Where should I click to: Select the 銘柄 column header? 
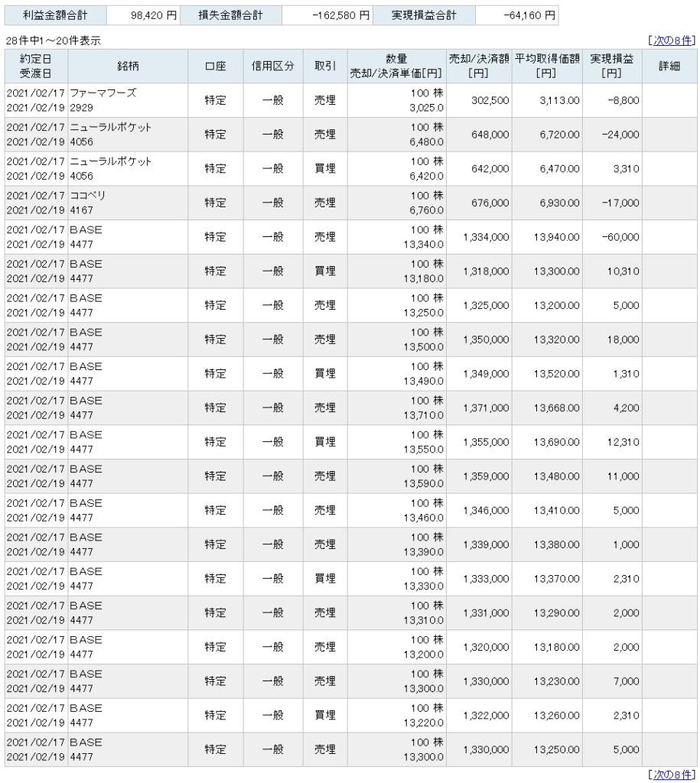(128, 66)
